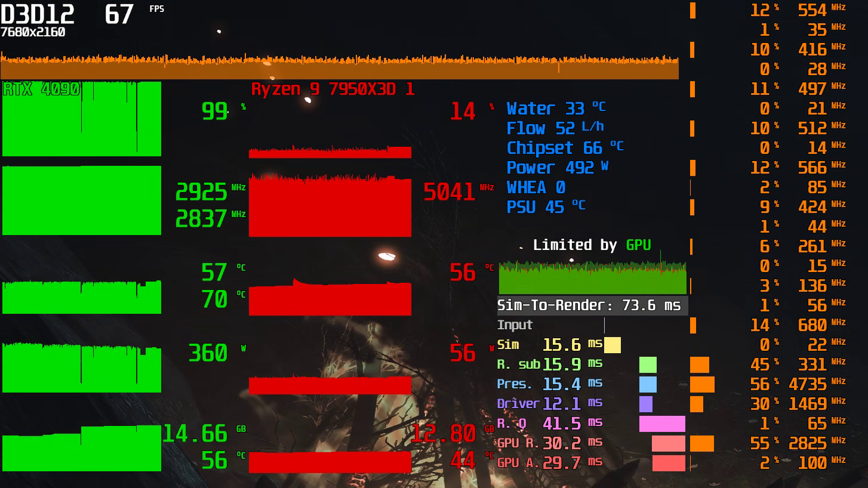Select the Chipset 66 °C reading
Screen dimensions: 868x488
click(565, 148)
